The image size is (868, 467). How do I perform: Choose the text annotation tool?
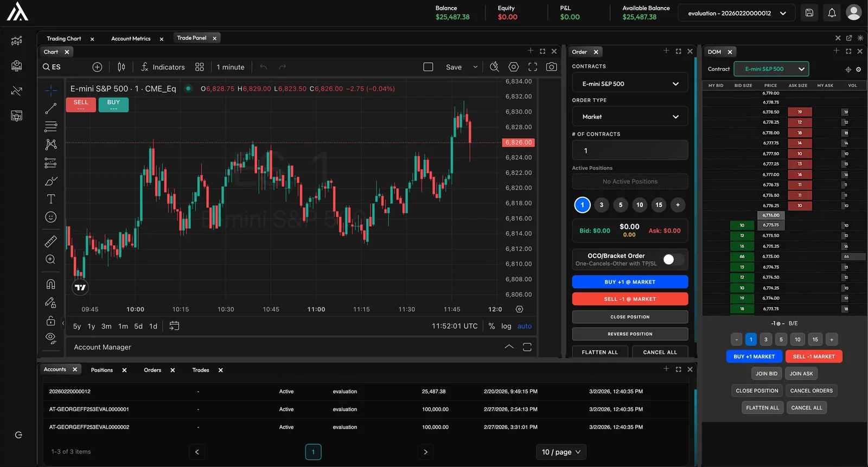51,199
